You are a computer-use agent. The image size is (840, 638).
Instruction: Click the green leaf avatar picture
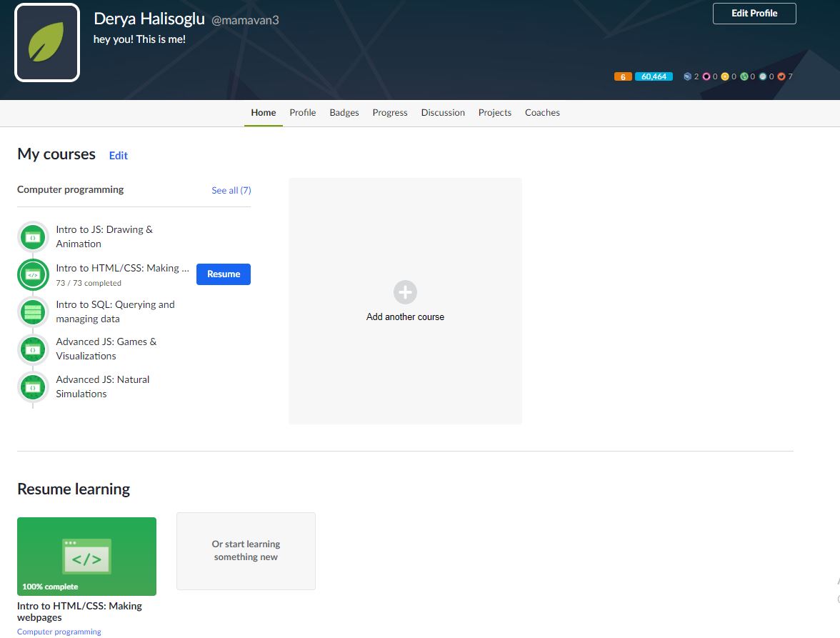[x=47, y=42]
